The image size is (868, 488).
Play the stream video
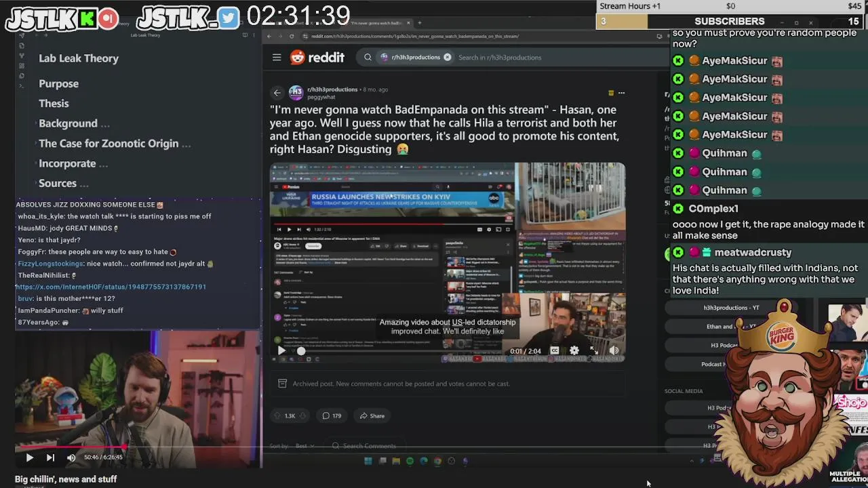click(x=29, y=457)
